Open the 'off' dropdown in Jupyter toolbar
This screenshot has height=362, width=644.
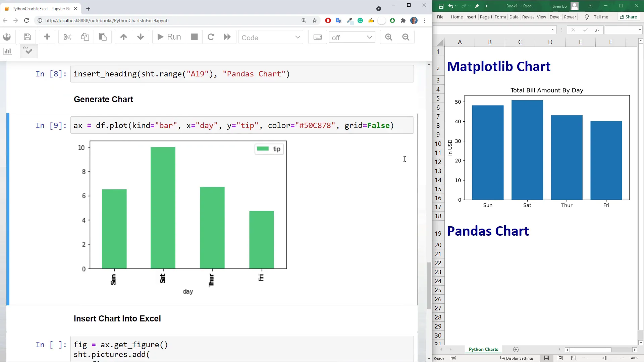click(x=352, y=38)
